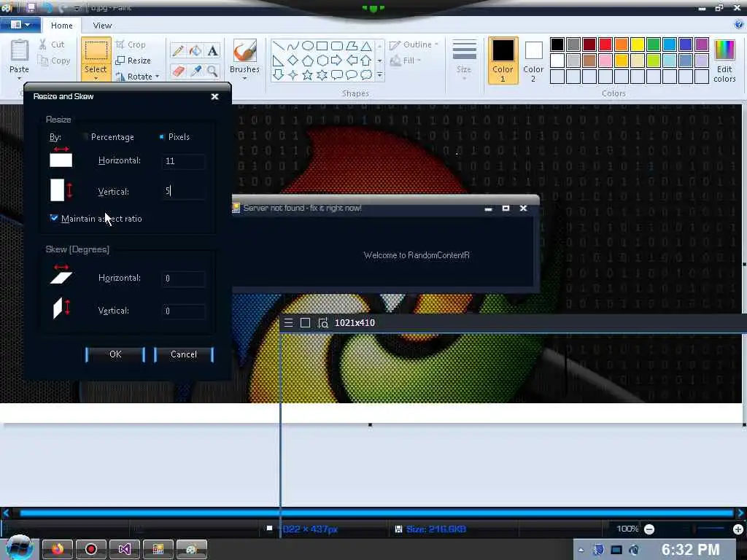Select the Curve shape
Viewport: 747px width, 560px height.
(293, 46)
